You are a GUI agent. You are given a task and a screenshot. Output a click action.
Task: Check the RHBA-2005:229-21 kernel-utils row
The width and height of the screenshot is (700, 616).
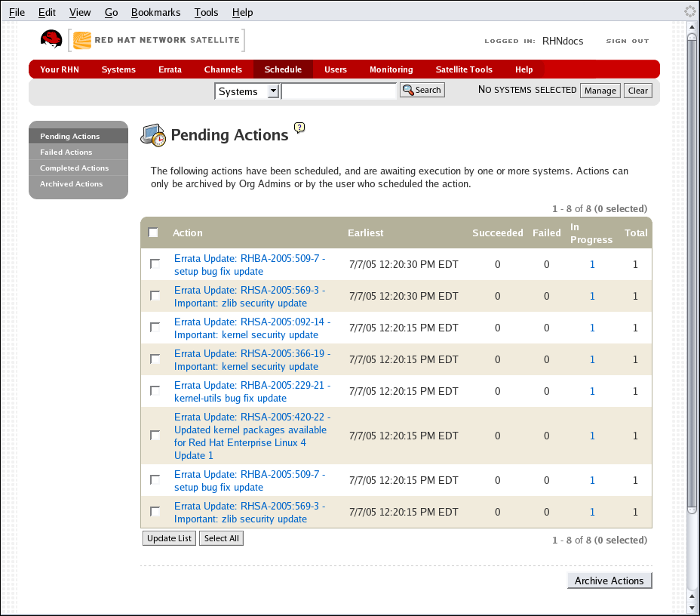tap(155, 391)
